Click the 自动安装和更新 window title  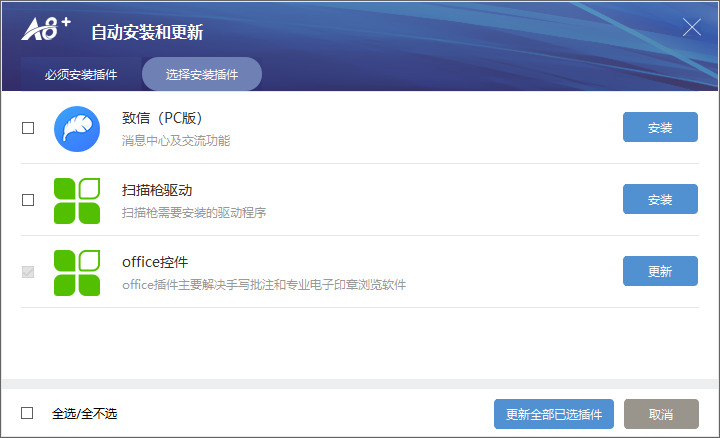(x=147, y=32)
